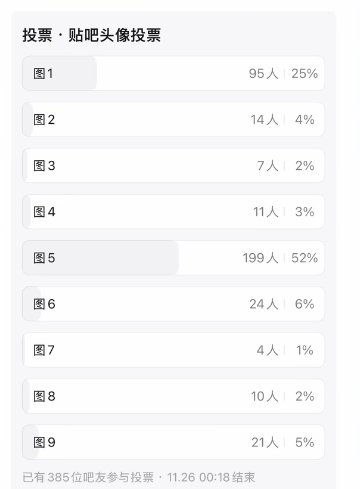Tap the 21人 count on 图9

265,442
